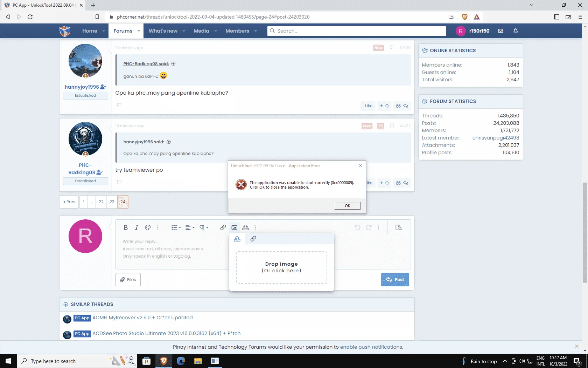Click the Drop image upload area
This screenshot has height=368, width=588.
282,267
